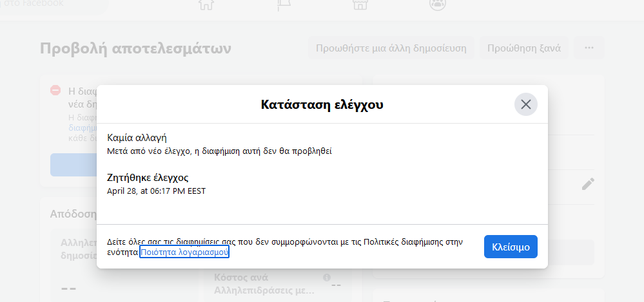Click info icon beside Κόστος ανά Αλληλεπιδράσεις

click(326, 278)
